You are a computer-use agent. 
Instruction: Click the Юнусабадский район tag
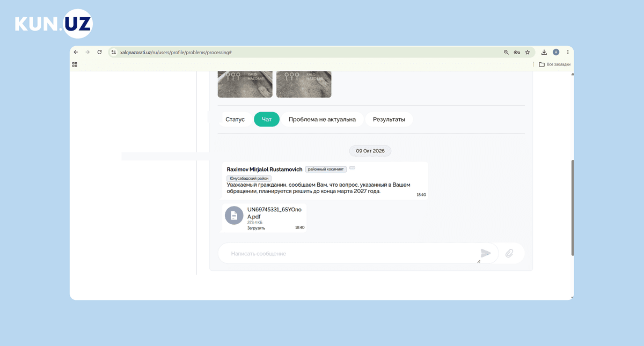pos(249,178)
